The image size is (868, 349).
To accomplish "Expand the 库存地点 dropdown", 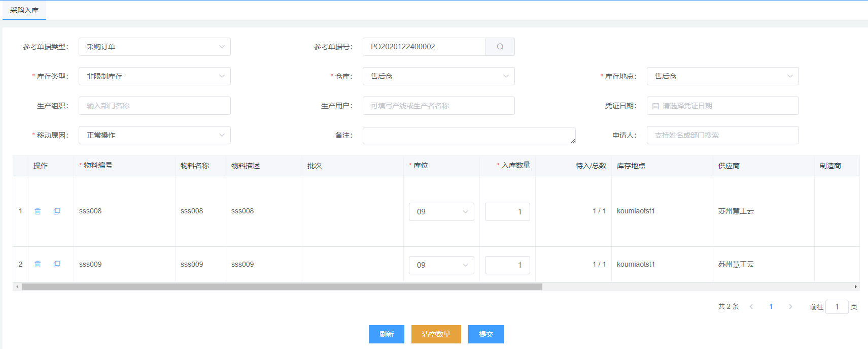I will pyautogui.click(x=722, y=76).
